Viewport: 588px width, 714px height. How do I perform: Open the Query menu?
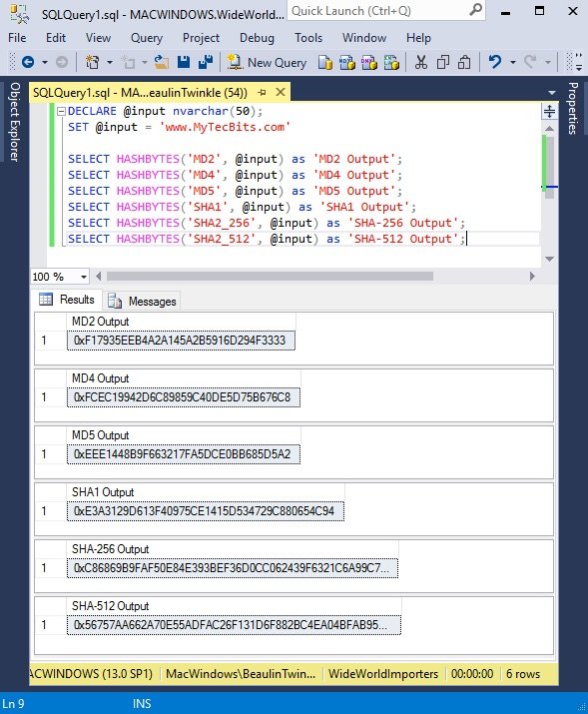(147, 38)
